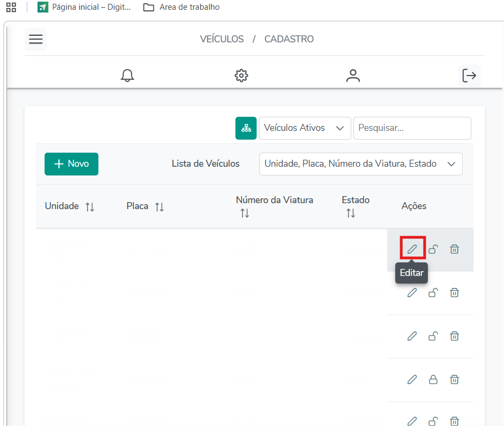
Task: Click the logout exit icon
Action: (x=469, y=76)
